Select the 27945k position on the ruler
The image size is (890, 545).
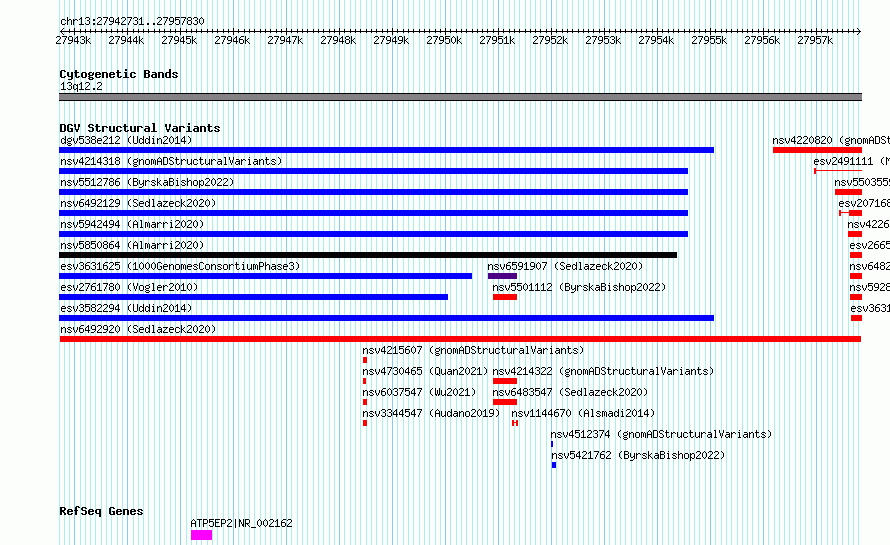click(179, 40)
